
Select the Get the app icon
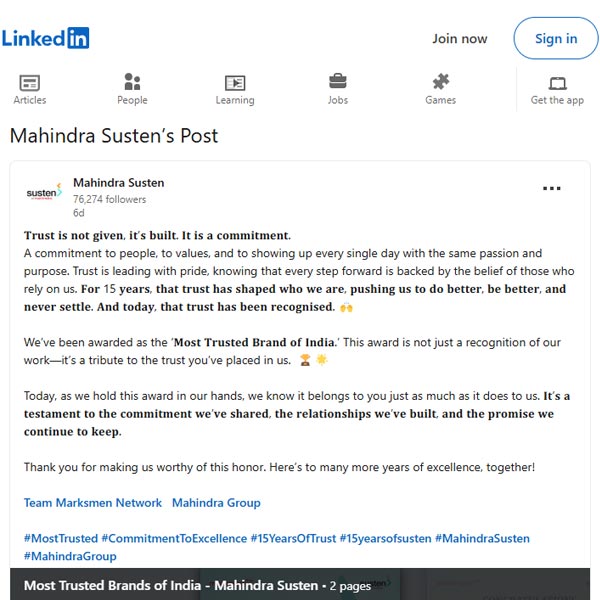(557, 83)
